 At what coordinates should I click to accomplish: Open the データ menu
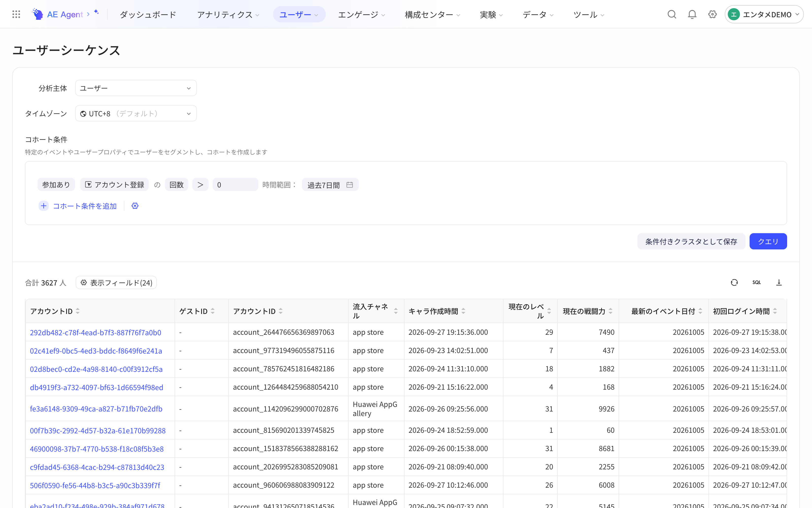coord(538,14)
